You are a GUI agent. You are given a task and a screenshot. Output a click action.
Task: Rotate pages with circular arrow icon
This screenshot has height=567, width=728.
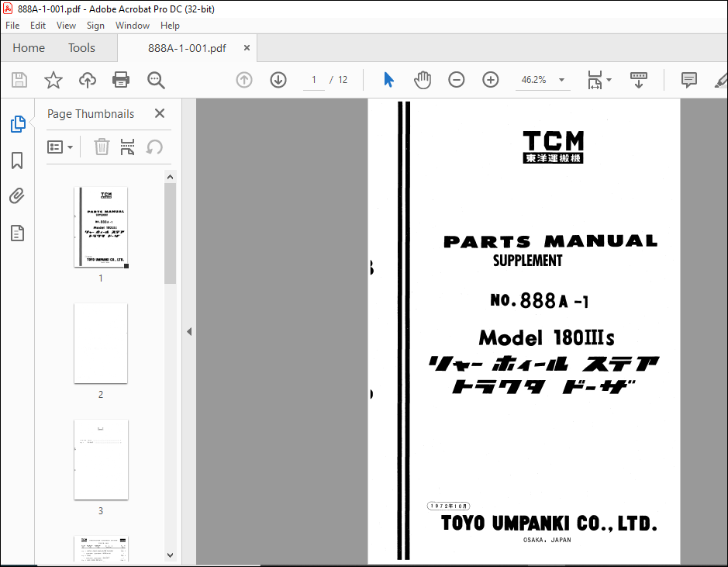(x=154, y=147)
